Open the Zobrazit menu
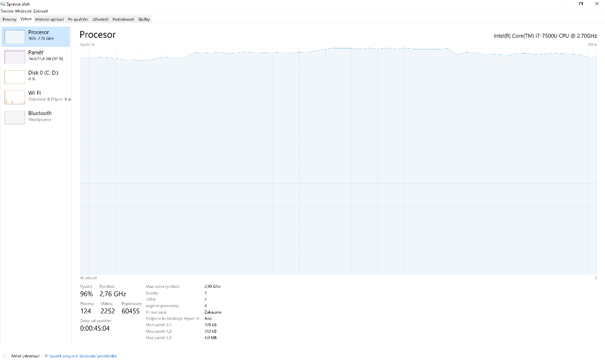The height and width of the screenshot is (364, 605). pos(41,11)
